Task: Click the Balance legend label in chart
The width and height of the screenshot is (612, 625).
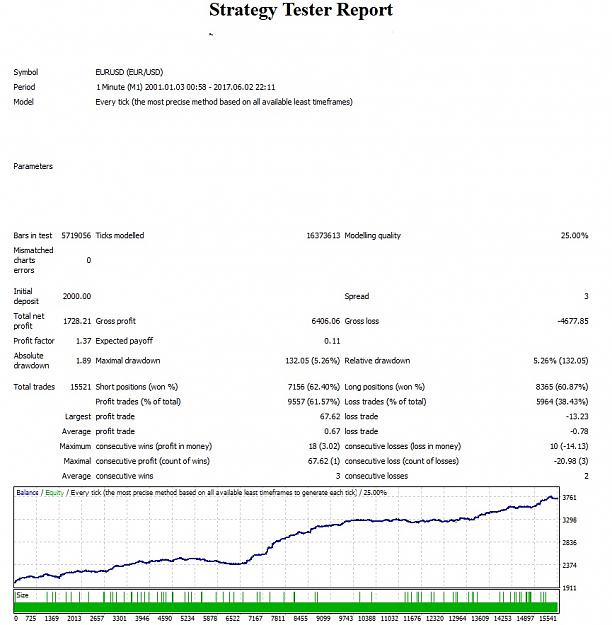Action: [27, 493]
